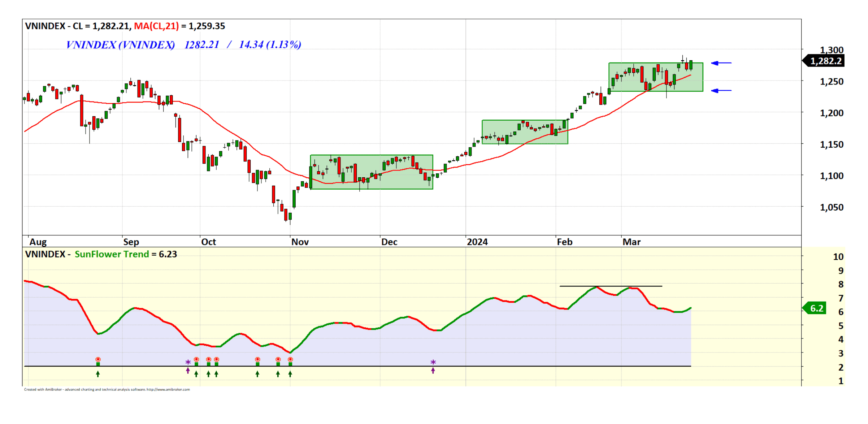Click the 'Oct' month label
The width and height of the screenshot is (868, 424).
209,242
